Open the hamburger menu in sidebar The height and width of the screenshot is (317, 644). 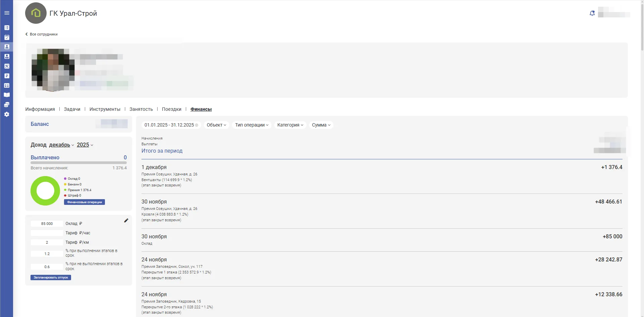7,13
